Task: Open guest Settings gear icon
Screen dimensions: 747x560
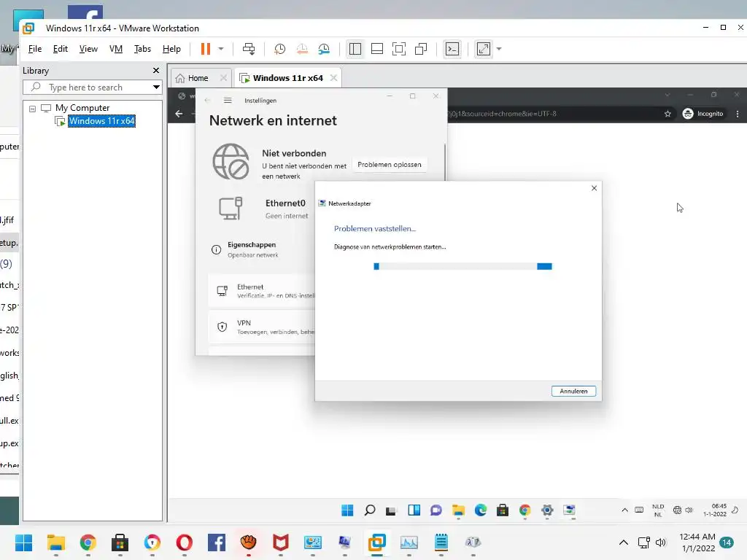Action: (547, 510)
